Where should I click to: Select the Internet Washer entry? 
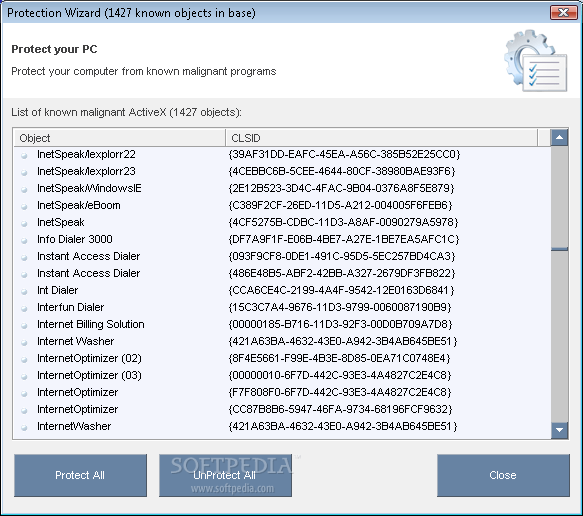[x=75, y=341]
